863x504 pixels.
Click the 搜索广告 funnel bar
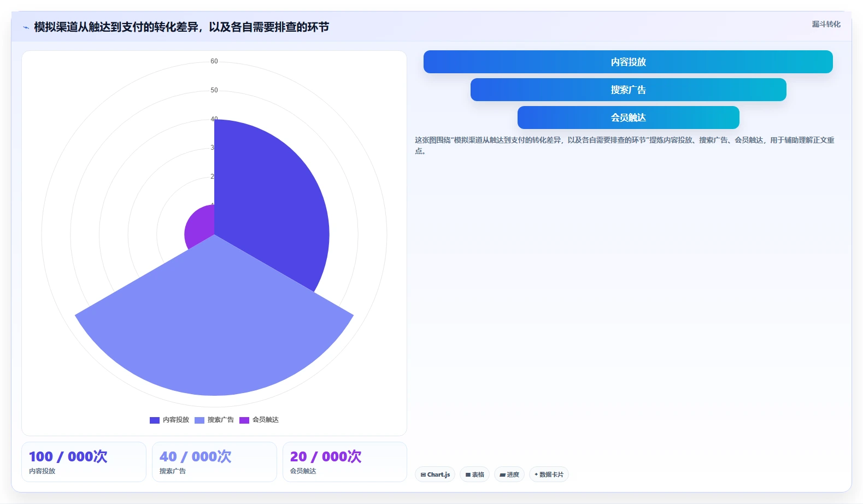pyautogui.click(x=628, y=90)
